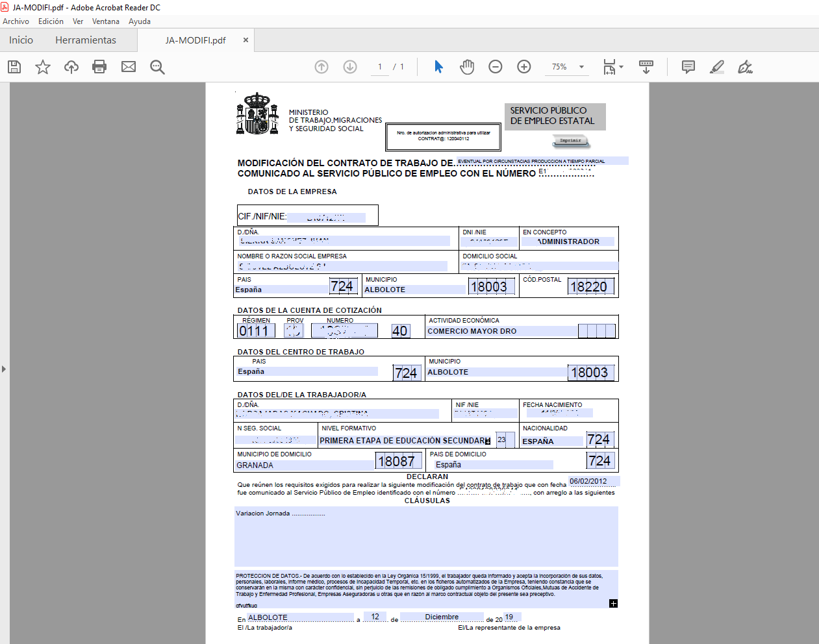Click the PAIS DE DOMICILIO field España
This screenshot has width=819, height=644.
494,465
